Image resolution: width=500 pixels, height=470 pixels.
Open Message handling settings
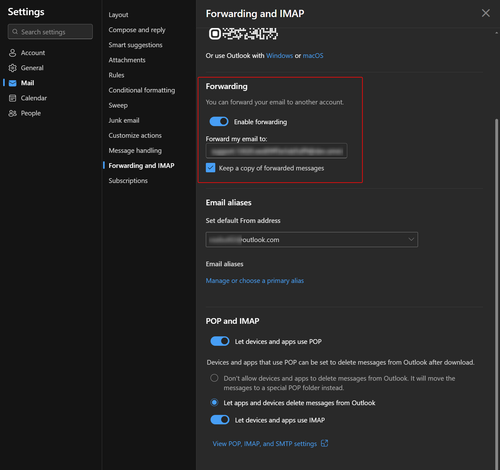(135, 151)
